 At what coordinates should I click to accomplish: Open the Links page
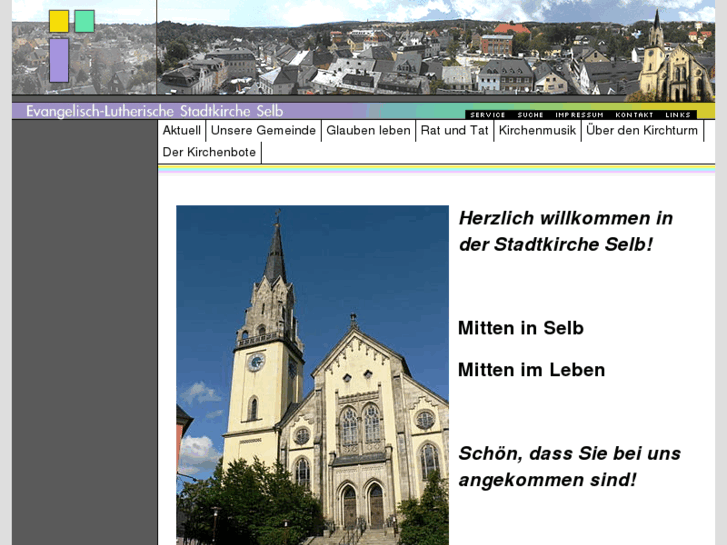point(678,115)
